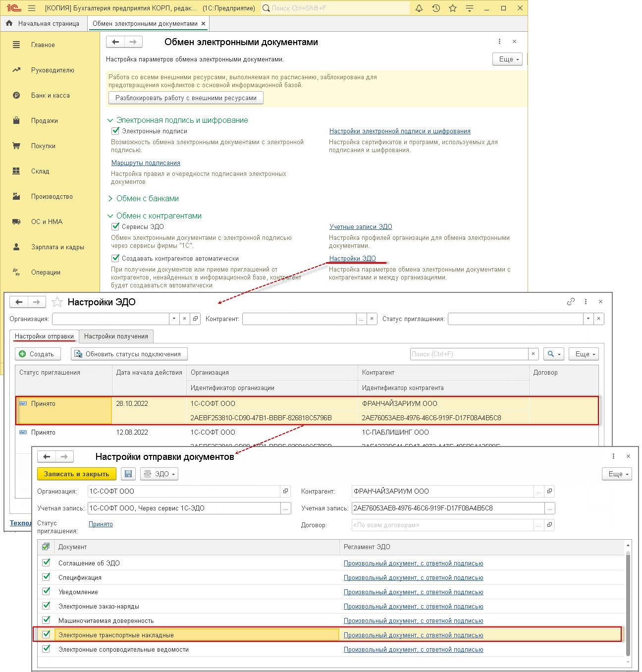The width and height of the screenshot is (642, 672).
Task: Copy link icon in Настройки ЭДО window
Action: click(x=571, y=302)
